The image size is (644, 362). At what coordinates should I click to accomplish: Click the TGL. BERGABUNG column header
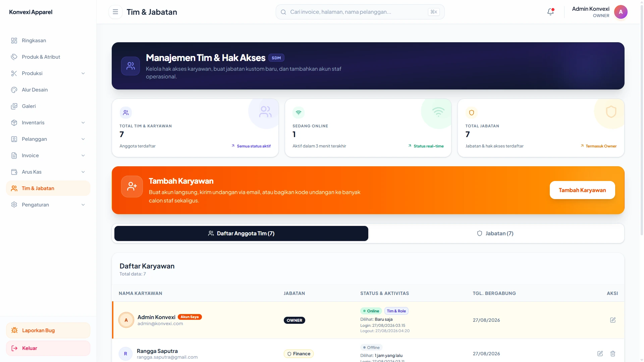[x=494, y=293]
